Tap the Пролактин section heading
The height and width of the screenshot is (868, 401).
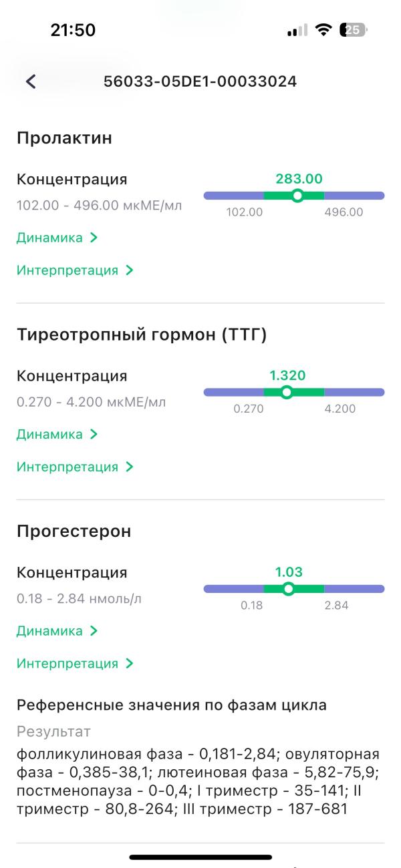coord(63,139)
